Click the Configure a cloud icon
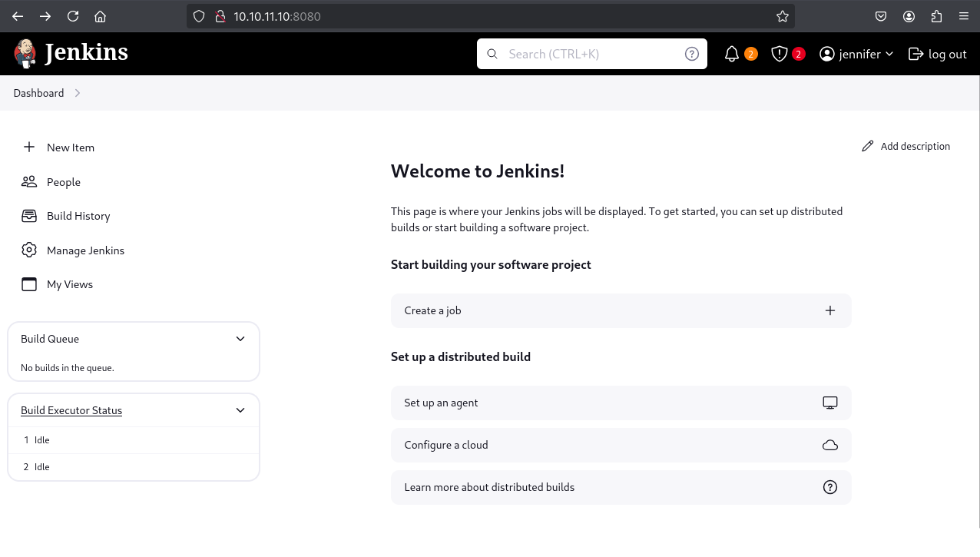The width and height of the screenshot is (980, 557). click(829, 445)
